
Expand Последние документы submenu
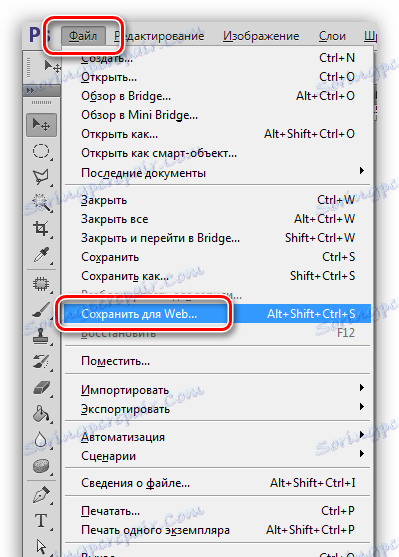[217, 173]
